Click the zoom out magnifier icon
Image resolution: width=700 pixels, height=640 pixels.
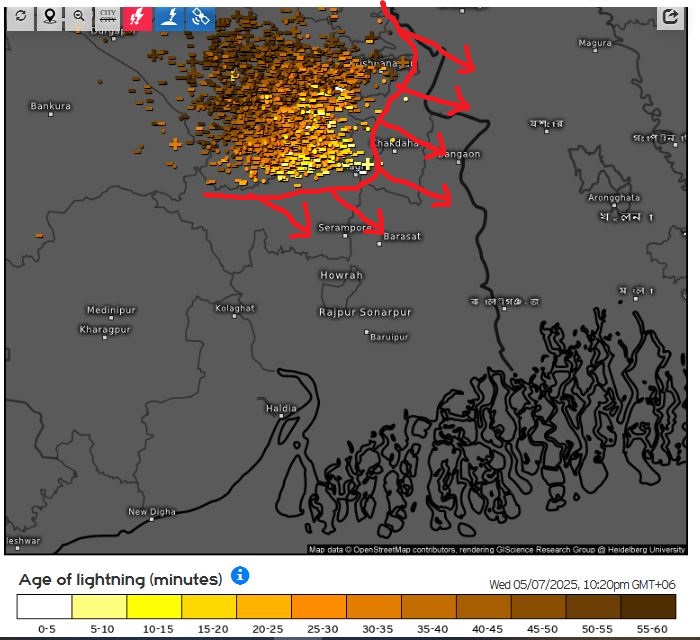pyautogui.click(x=79, y=17)
